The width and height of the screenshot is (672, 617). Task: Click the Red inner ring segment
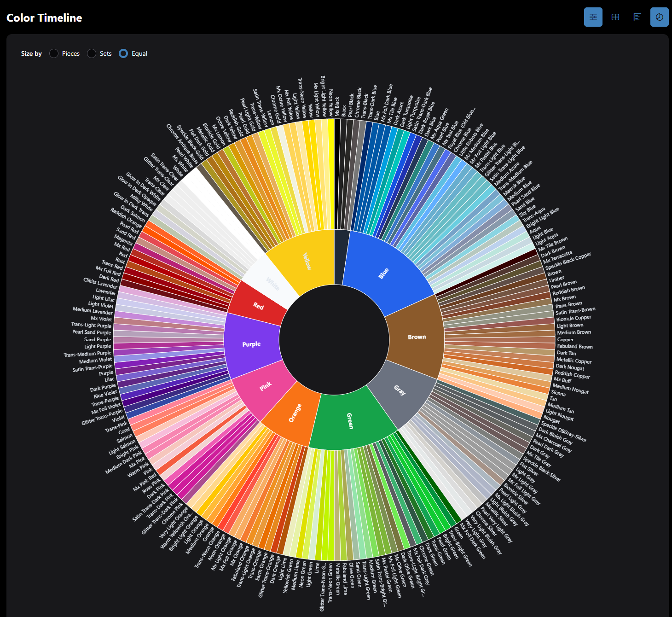258,305
